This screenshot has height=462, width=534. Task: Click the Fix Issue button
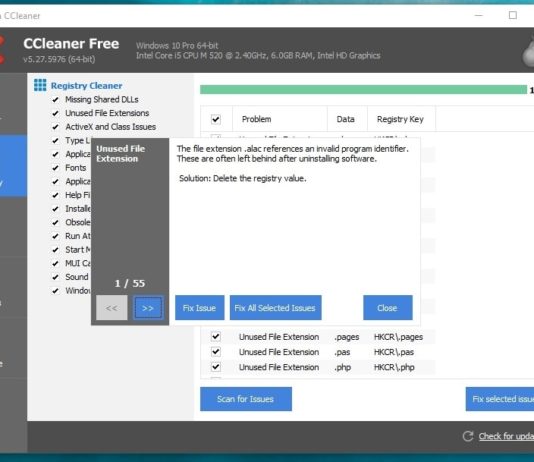point(200,308)
